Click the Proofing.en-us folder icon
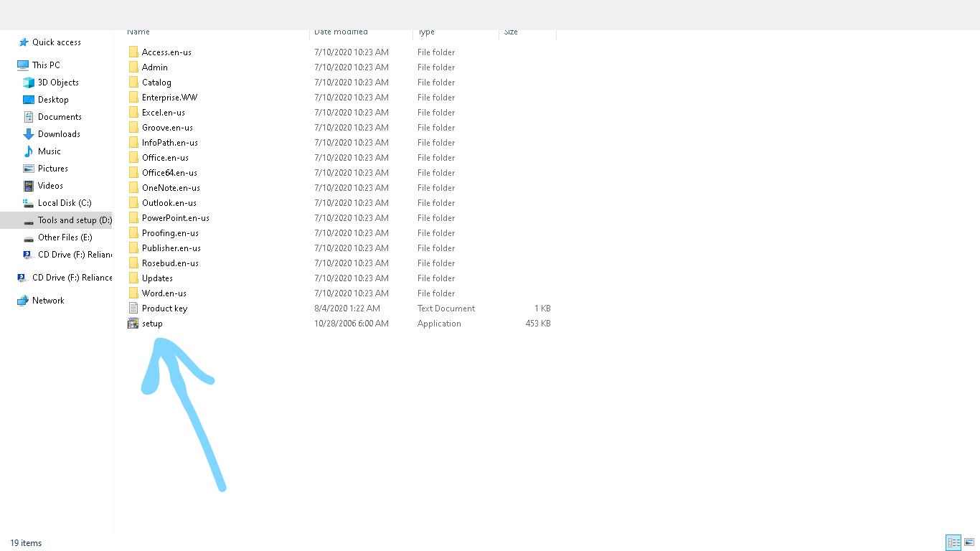Viewport: 980px width, 551px height. point(133,233)
